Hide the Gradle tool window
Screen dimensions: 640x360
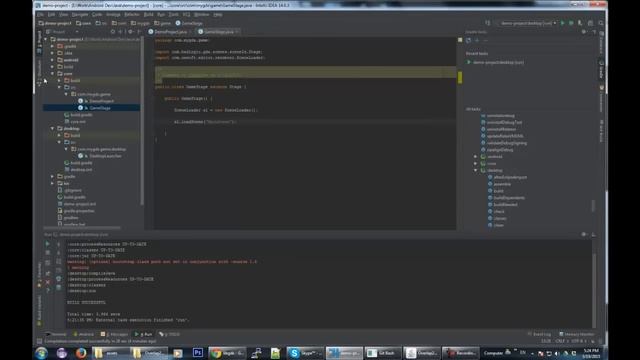point(594,32)
